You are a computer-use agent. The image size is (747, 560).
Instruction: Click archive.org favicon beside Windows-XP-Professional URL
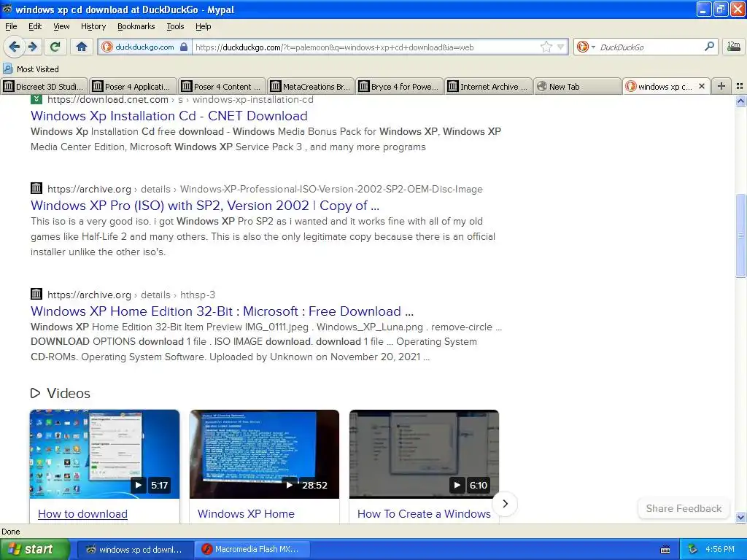coord(36,188)
